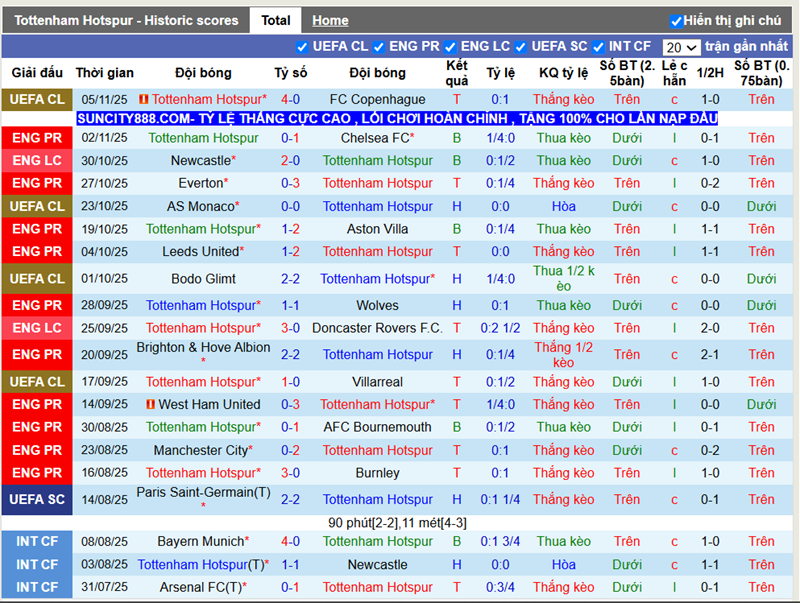
Task: Click the 2-0 score of Newcastle match
Action: tap(290, 160)
